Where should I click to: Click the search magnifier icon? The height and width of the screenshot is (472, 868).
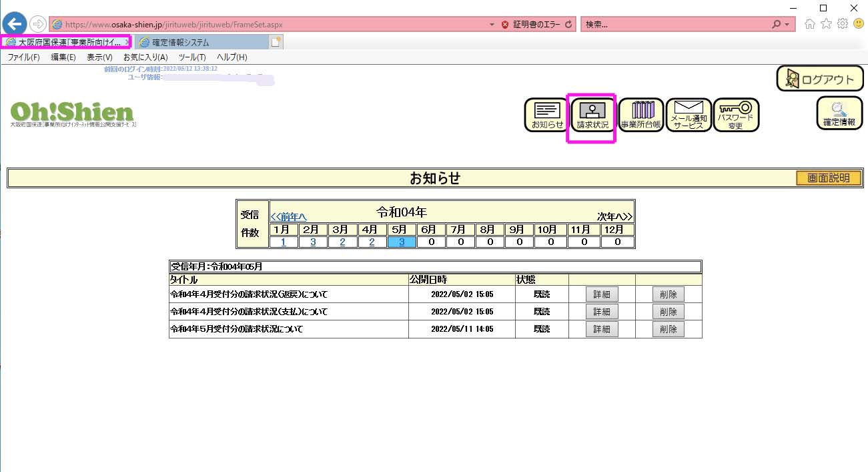tap(776, 24)
